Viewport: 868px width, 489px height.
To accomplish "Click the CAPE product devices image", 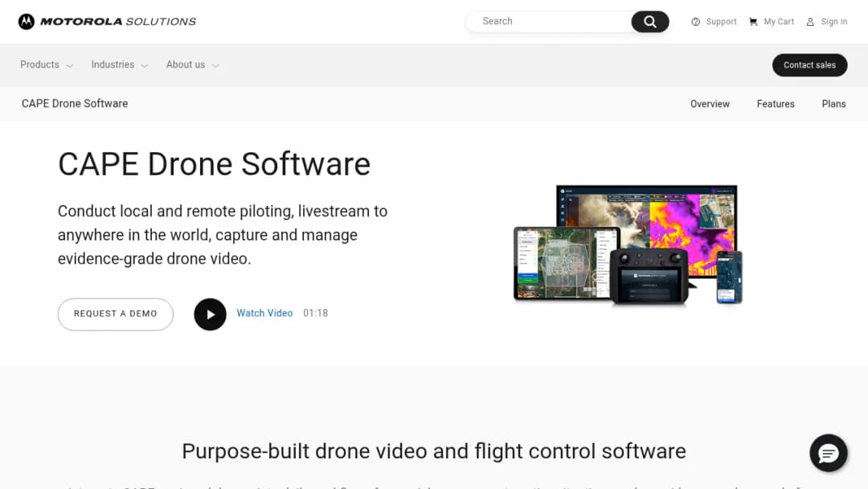I will tap(628, 245).
